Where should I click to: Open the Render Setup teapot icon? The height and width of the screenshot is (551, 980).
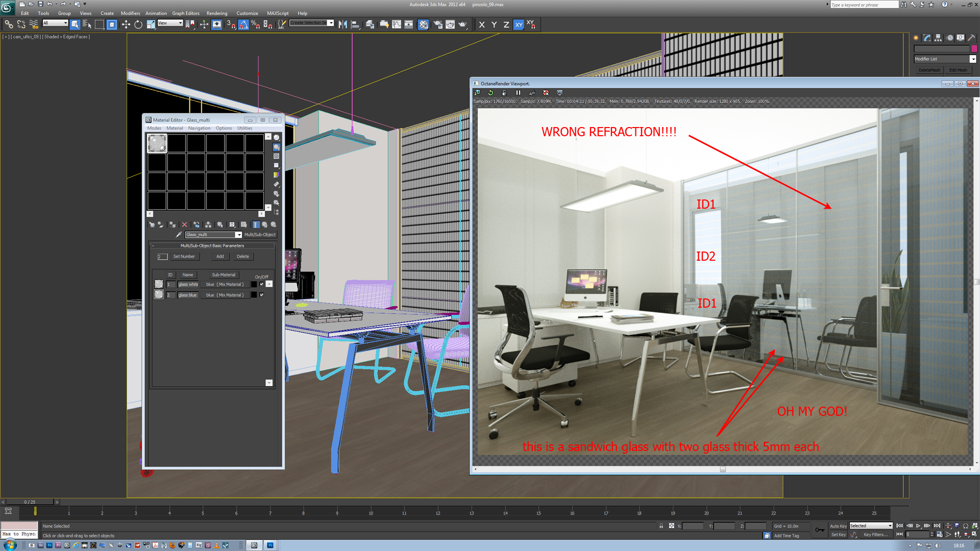click(x=437, y=24)
